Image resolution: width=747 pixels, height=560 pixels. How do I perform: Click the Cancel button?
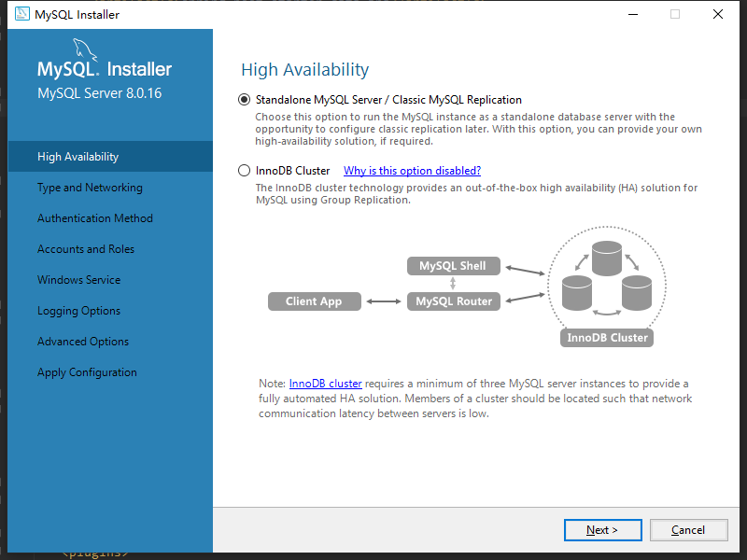pos(688,530)
